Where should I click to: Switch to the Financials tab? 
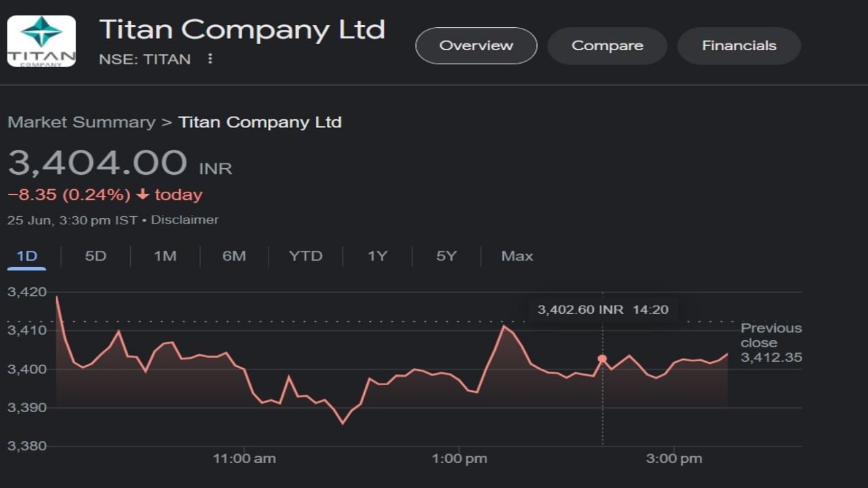tap(739, 45)
